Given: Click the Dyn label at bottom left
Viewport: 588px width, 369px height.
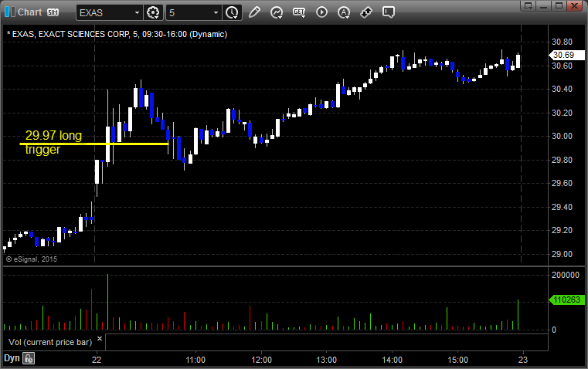Looking at the screenshot, I should tap(12, 358).
